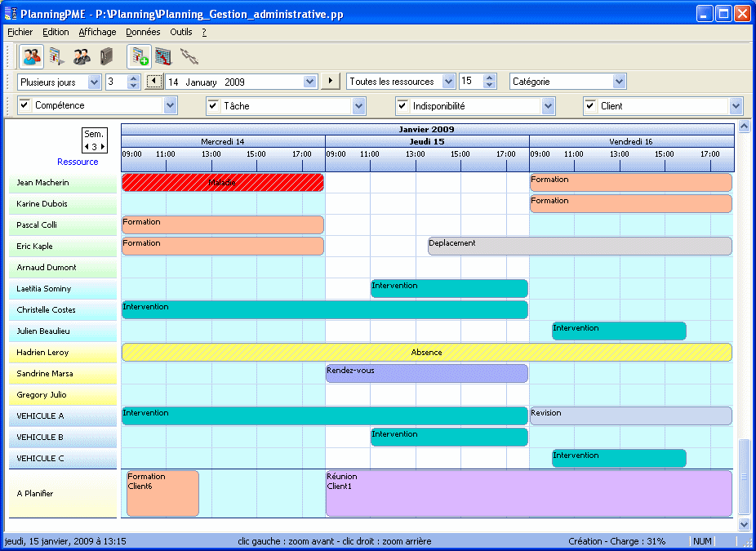Click the vertical scrollbar up arrow
The image size is (756, 551).
(744, 127)
